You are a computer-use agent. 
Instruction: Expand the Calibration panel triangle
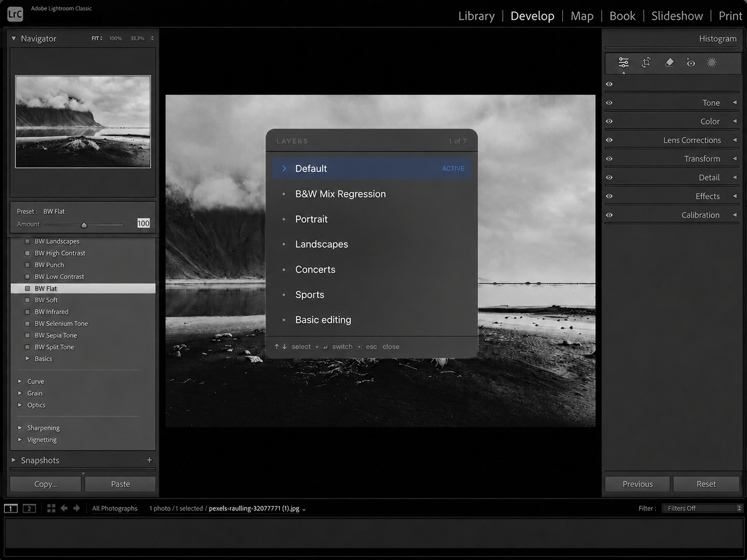pyautogui.click(x=735, y=215)
